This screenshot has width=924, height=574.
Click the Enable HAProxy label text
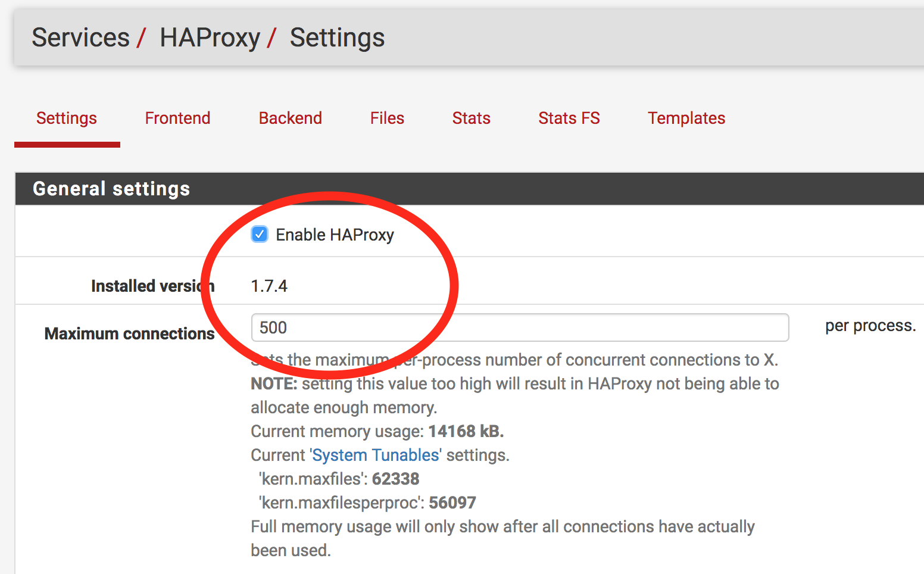coord(335,235)
